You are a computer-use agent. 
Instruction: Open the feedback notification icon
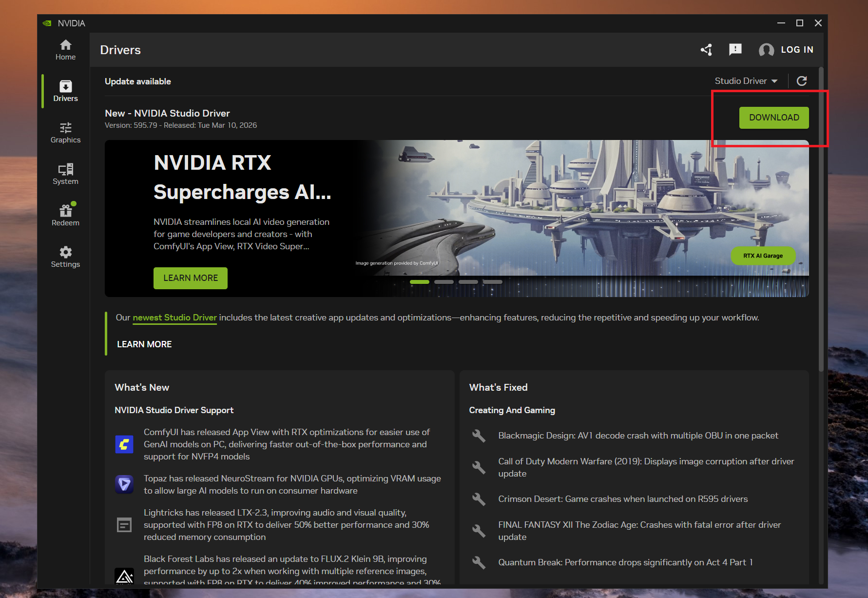click(x=735, y=50)
